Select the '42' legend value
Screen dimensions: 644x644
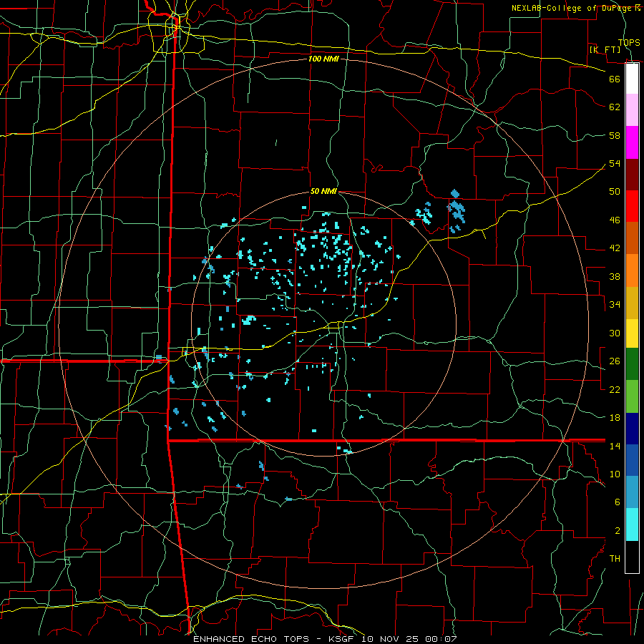(615, 248)
